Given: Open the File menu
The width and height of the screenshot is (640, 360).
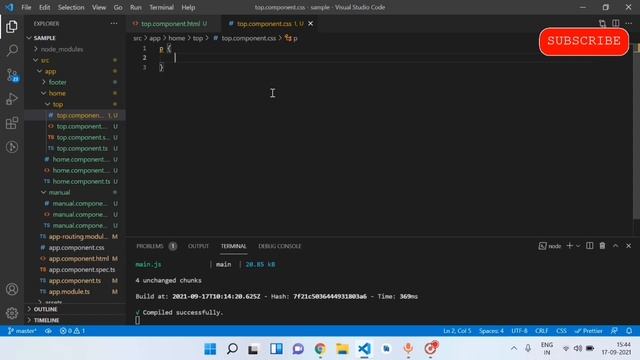Looking at the screenshot, I should pos(26,7).
